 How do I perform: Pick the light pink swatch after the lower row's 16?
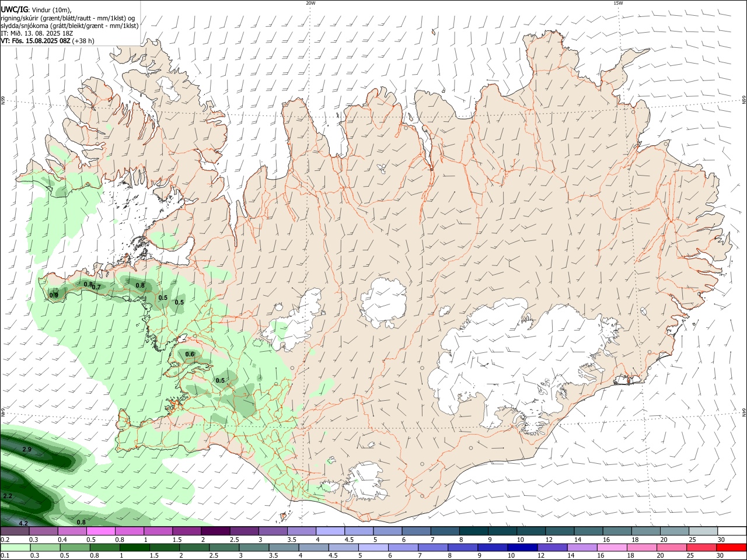point(612,548)
